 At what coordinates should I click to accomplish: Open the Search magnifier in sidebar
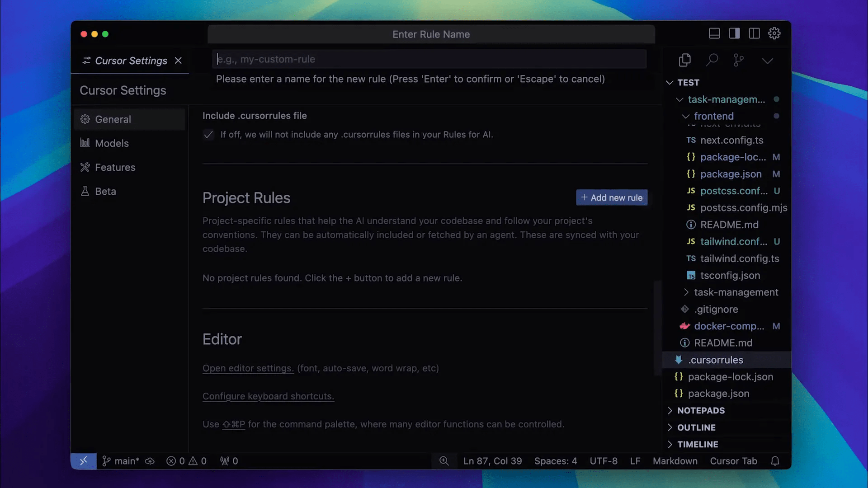(x=712, y=60)
